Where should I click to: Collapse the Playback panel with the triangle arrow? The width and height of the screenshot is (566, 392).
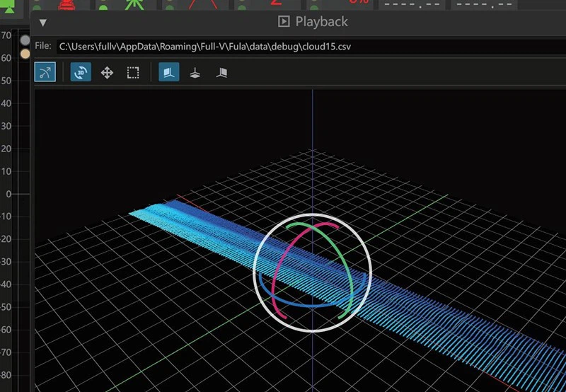pyautogui.click(x=42, y=22)
